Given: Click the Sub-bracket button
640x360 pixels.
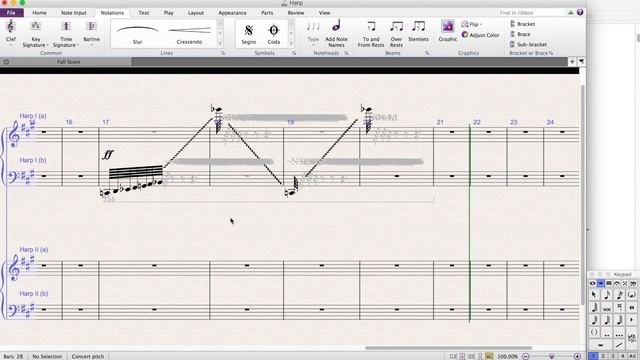Looking at the screenshot, I should click(528, 44).
